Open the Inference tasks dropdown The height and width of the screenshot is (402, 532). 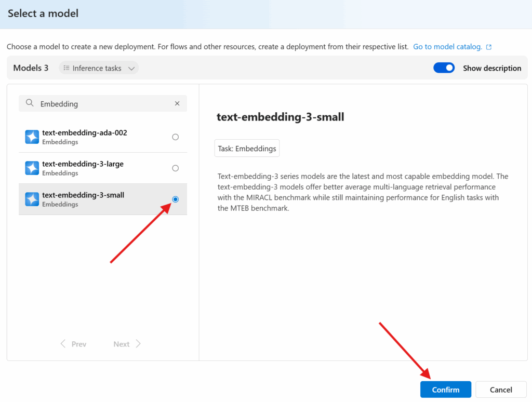click(99, 68)
